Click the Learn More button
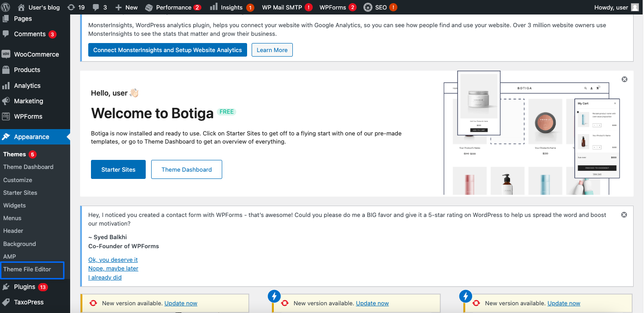 272,50
